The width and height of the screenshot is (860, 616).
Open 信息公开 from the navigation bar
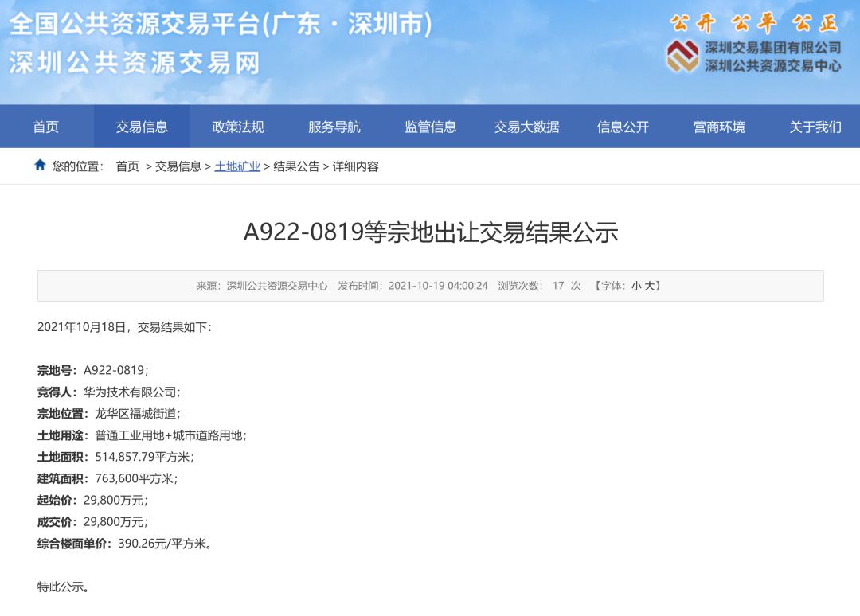(623, 127)
